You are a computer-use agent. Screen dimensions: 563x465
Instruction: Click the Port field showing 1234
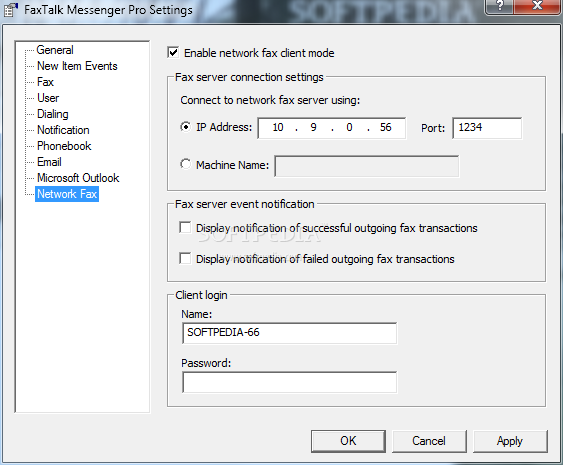(487, 128)
